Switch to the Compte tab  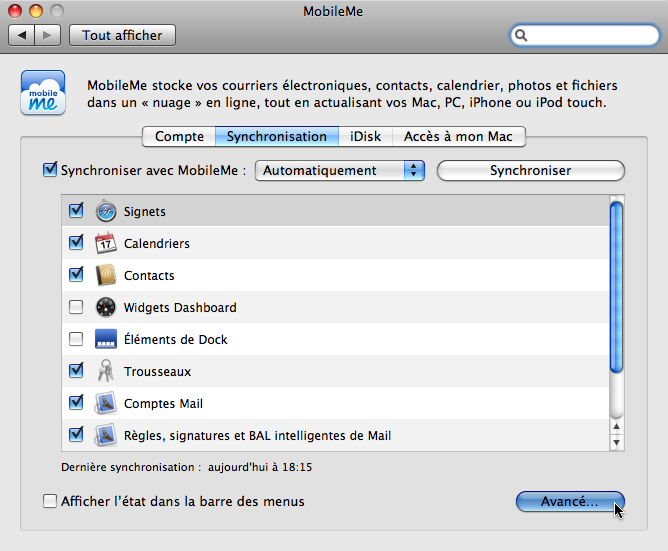point(179,136)
